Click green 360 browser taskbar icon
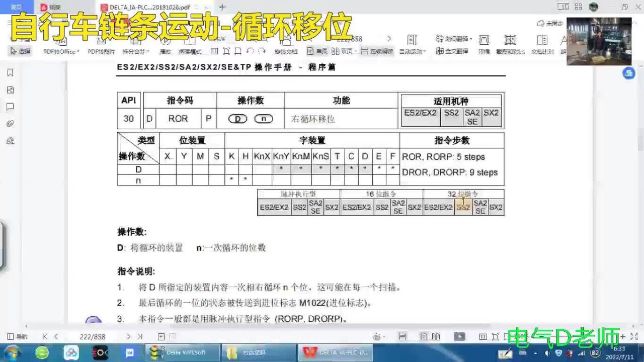This screenshot has width=644, height=362. coord(42,352)
